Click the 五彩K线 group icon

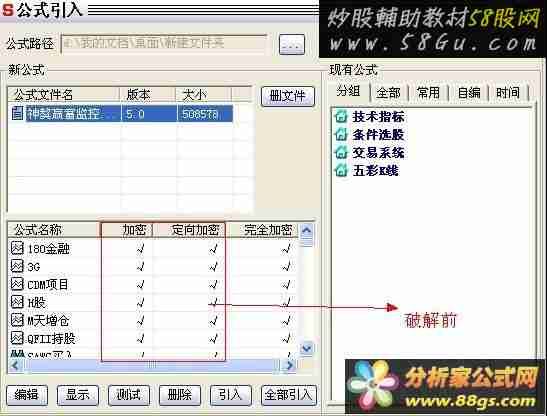point(341,170)
